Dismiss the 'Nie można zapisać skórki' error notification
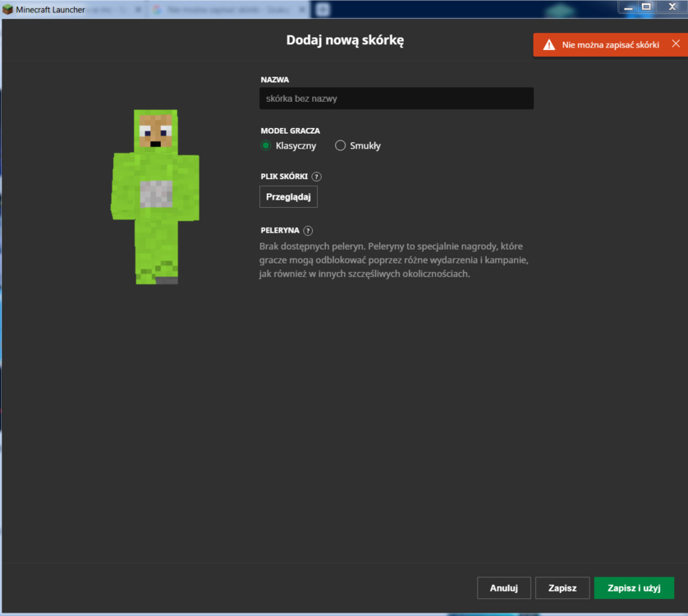Viewport: 688px width, 616px height. coord(676,44)
